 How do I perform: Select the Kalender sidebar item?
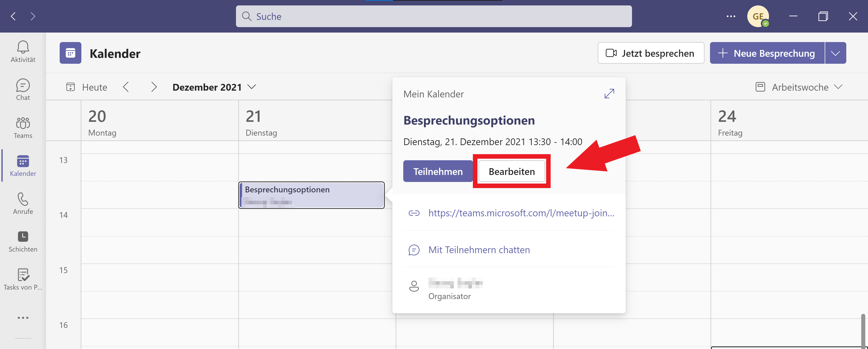23,165
